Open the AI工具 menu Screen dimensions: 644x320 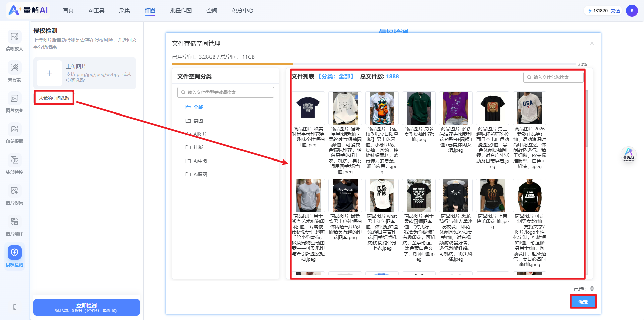tap(97, 11)
